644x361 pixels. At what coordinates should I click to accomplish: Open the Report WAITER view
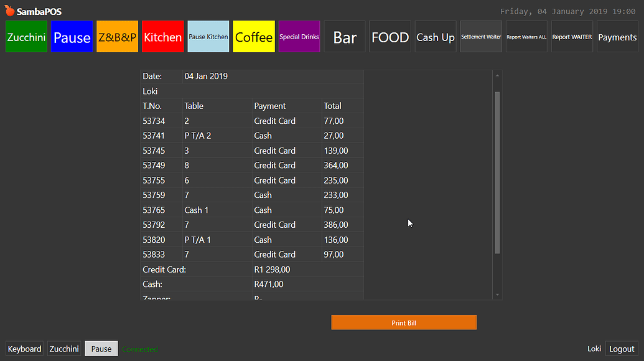571,36
